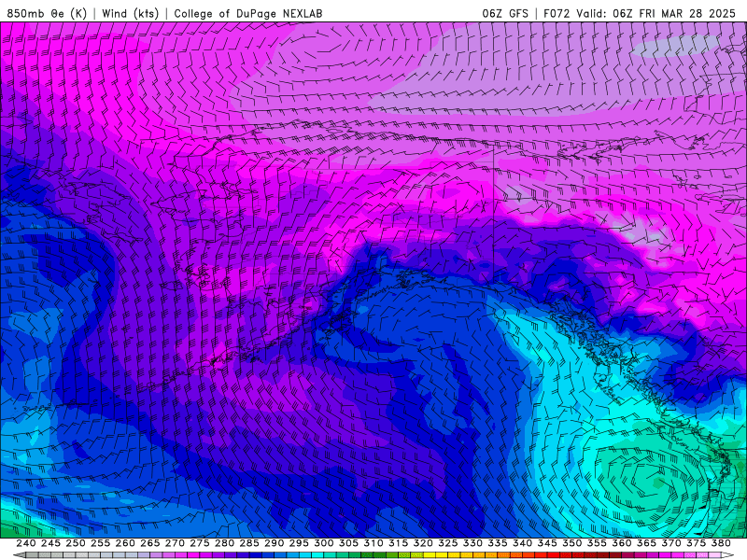Click the 340 label on the color scale
This screenshot has width=747, height=560.
[x=522, y=543]
